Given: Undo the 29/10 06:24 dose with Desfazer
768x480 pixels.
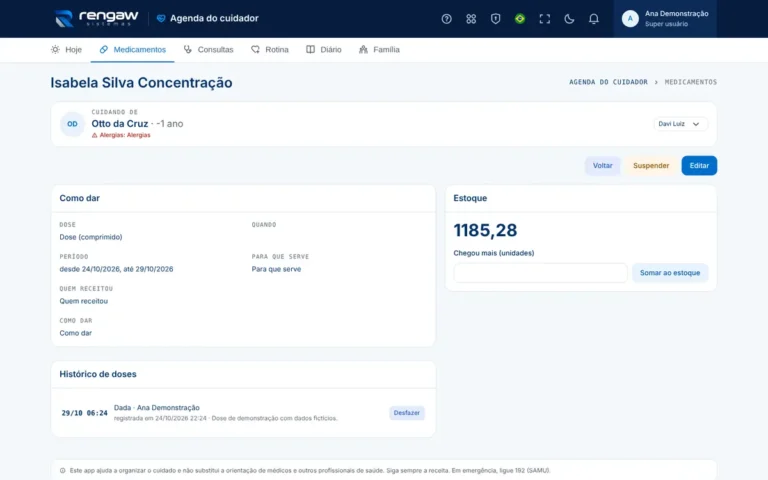Looking at the screenshot, I should click(407, 413).
